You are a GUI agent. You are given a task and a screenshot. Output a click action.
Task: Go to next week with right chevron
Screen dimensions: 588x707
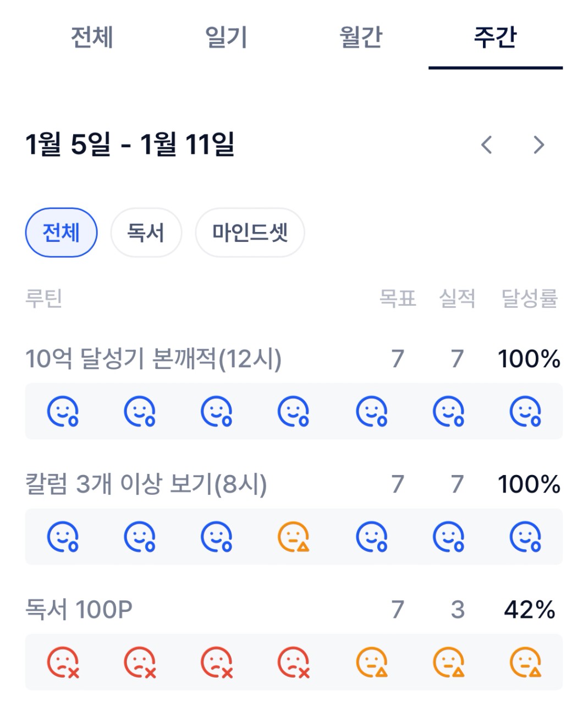coord(538,145)
